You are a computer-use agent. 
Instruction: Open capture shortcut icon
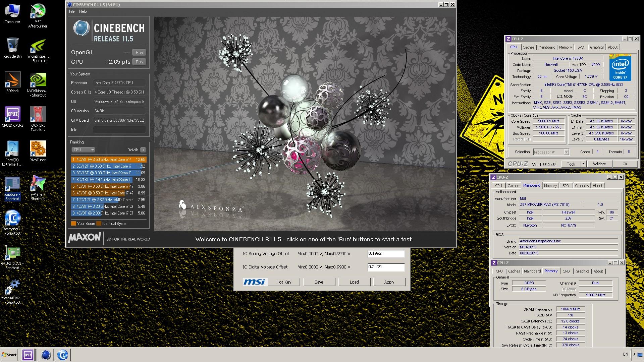point(12,189)
